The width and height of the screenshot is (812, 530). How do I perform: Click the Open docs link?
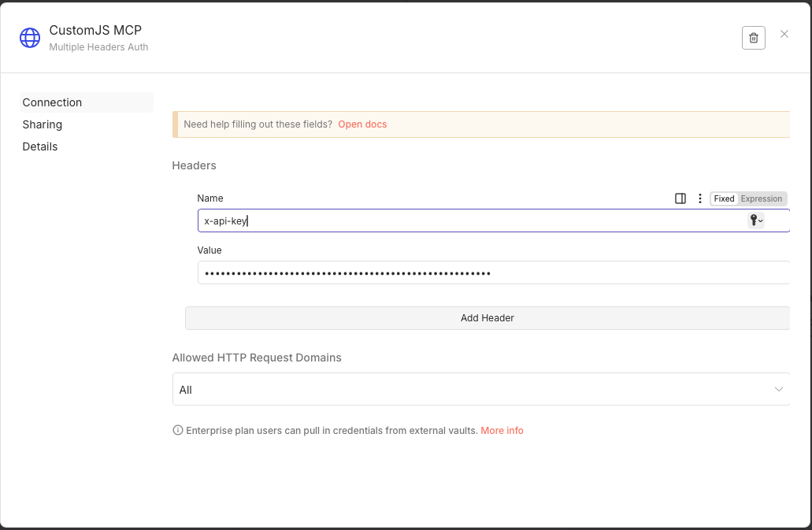pyautogui.click(x=362, y=124)
